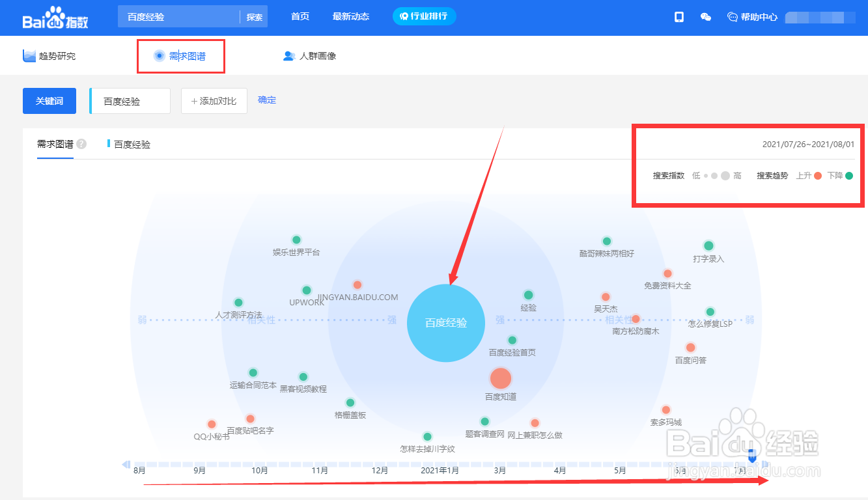Click the blue 关键词 button
The image size is (868, 500).
click(x=49, y=101)
